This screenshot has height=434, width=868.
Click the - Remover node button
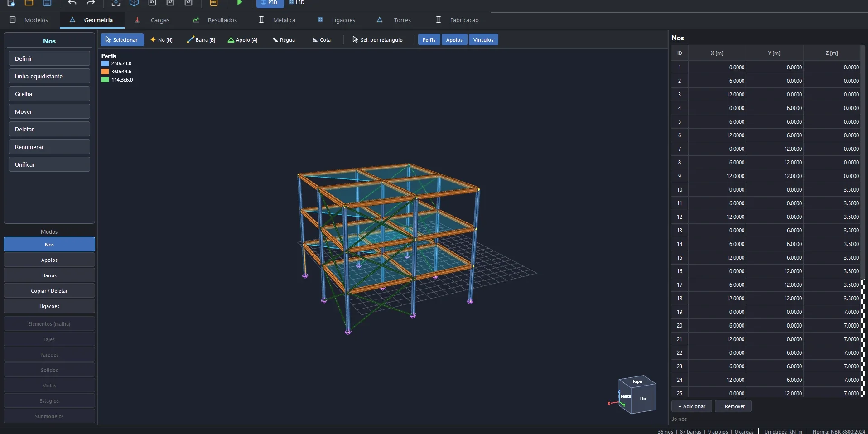click(733, 406)
